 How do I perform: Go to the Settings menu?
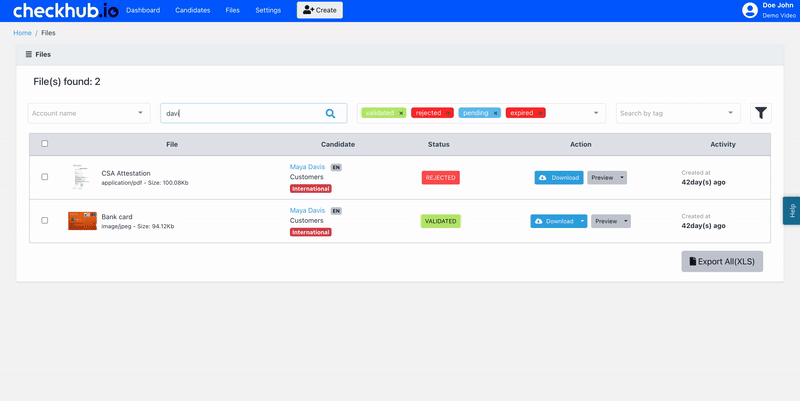[268, 10]
